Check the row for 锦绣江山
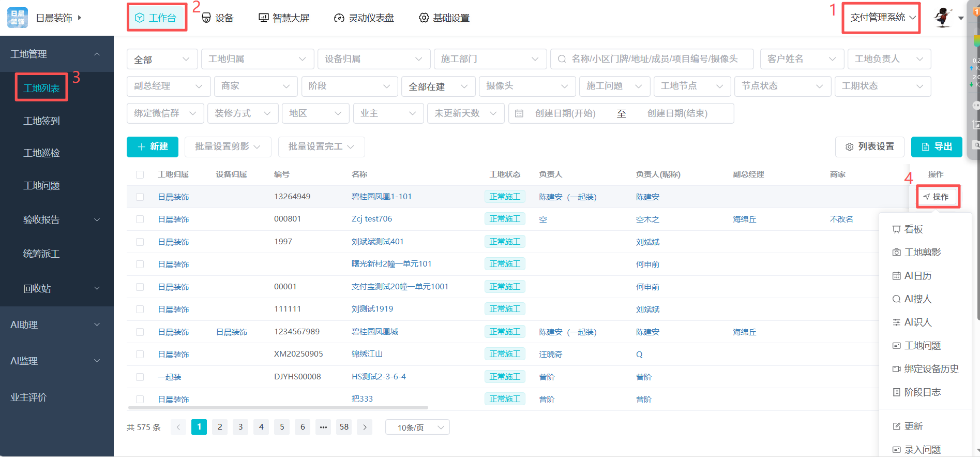The image size is (980, 457). pyautogui.click(x=140, y=354)
